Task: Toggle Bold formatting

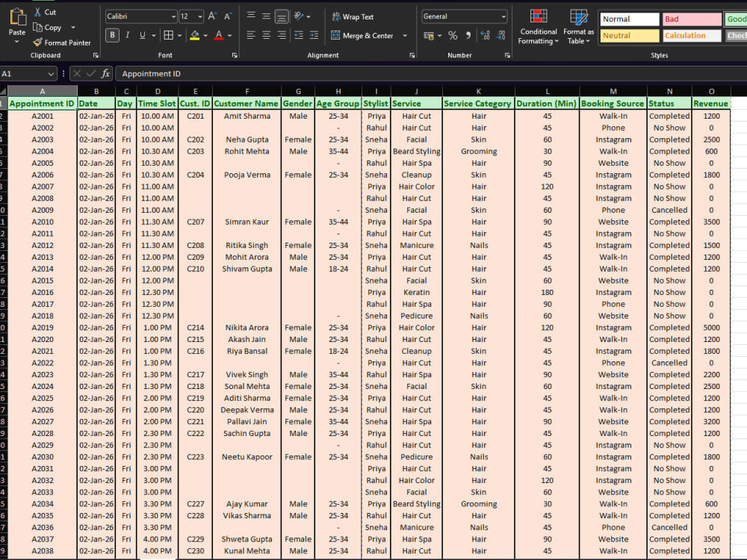Action: point(113,35)
